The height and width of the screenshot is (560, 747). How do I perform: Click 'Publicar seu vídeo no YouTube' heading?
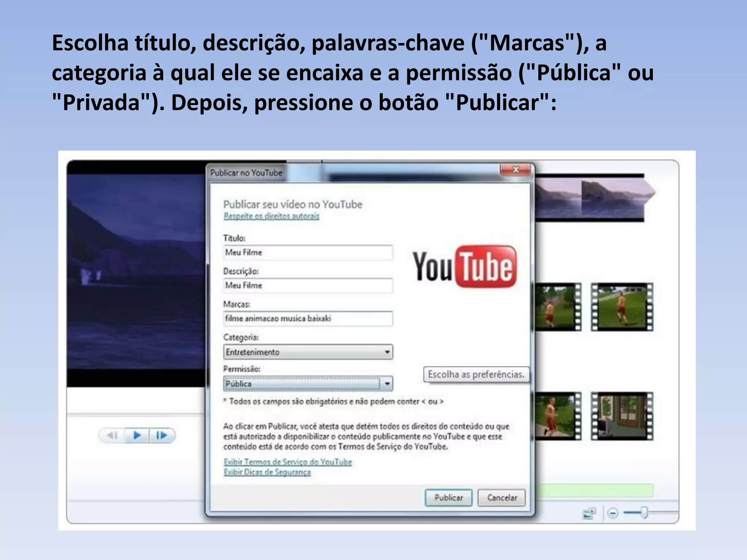[293, 205]
